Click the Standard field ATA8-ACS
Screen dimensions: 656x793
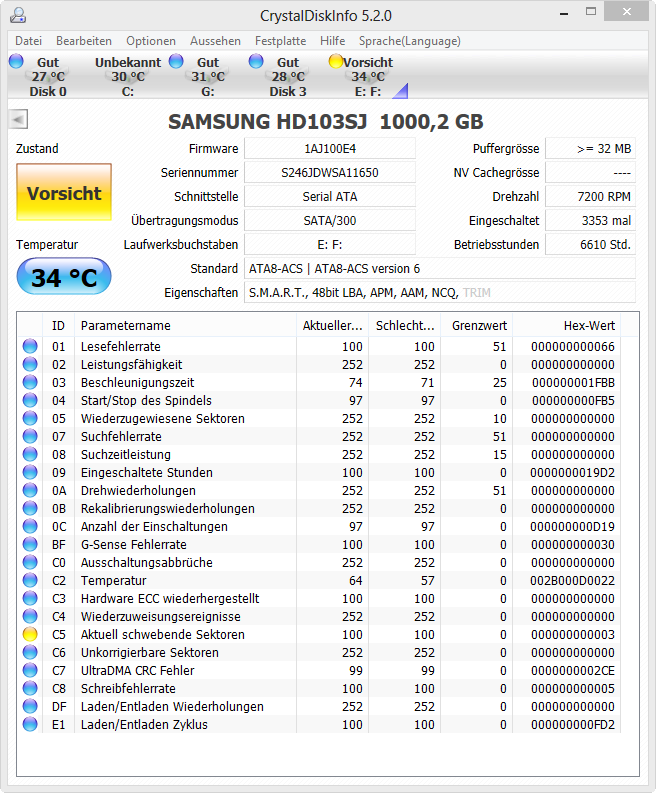(440, 269)
